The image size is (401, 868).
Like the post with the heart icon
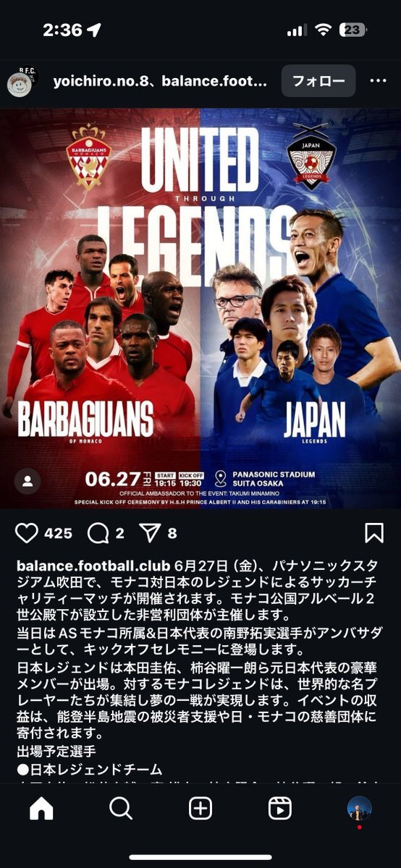pos(27,534)
